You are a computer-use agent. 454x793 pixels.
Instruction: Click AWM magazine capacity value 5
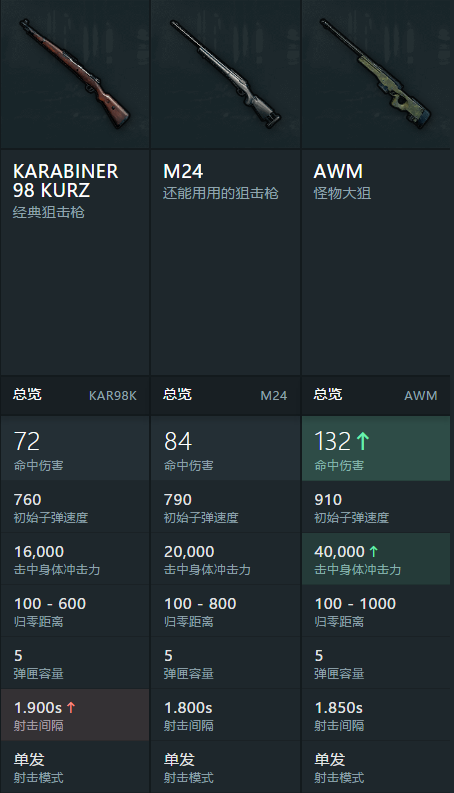pos(319,655)
